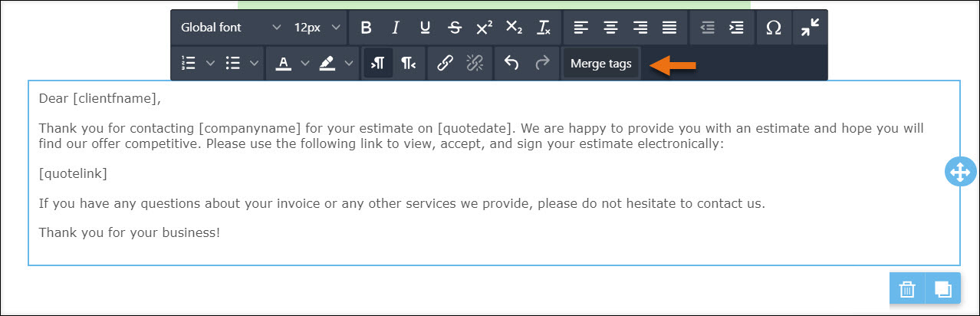
Task: Insert a special character with Omega icon
Action: [774, 28]
